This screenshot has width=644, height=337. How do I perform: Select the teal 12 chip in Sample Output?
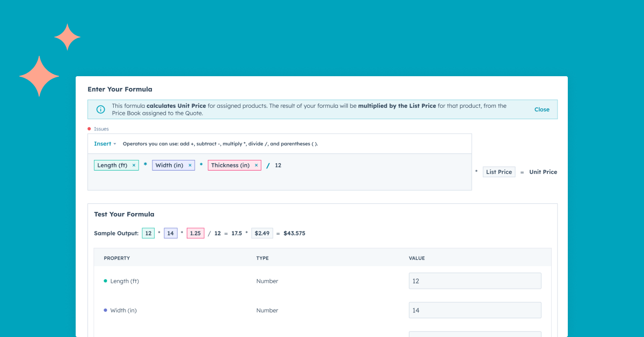pyautogui.click(x=148, y=233)
